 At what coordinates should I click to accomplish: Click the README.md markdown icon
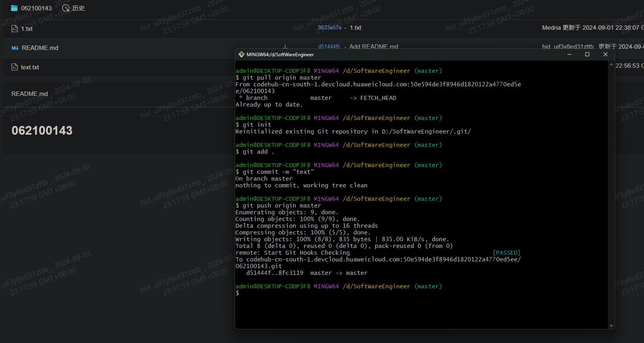point(15,48)
